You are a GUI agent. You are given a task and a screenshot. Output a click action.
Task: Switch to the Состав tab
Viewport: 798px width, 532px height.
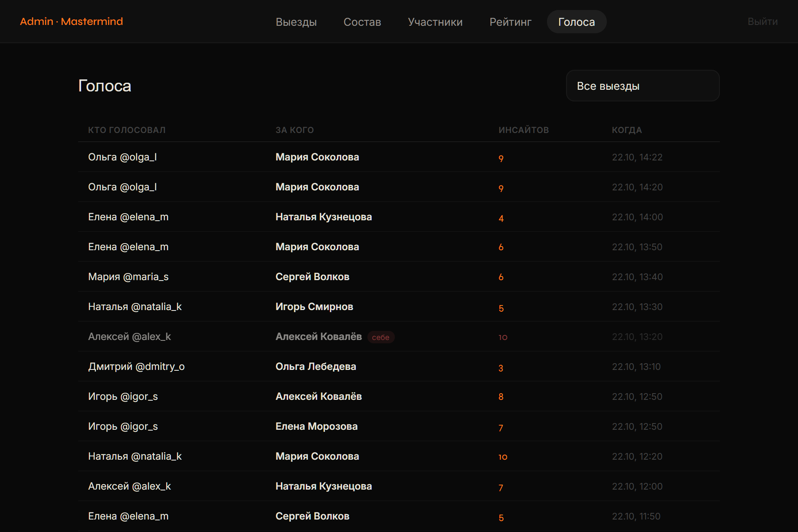[x=362, y=22]
